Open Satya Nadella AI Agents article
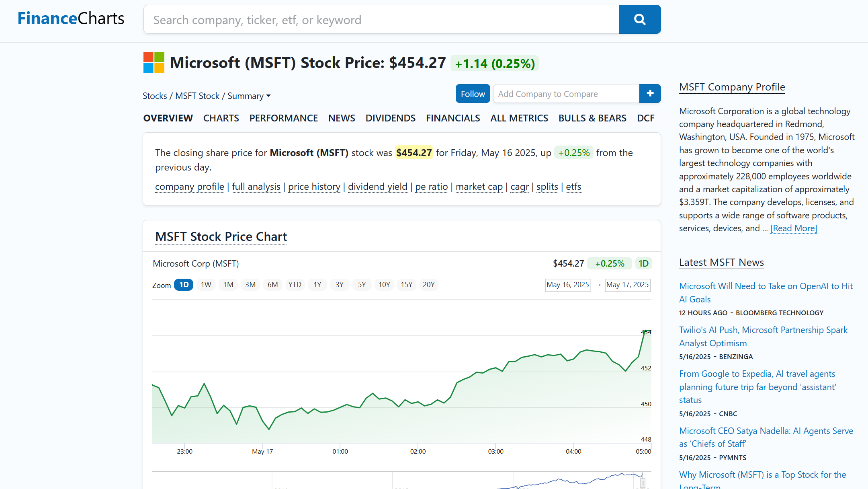 766,437
